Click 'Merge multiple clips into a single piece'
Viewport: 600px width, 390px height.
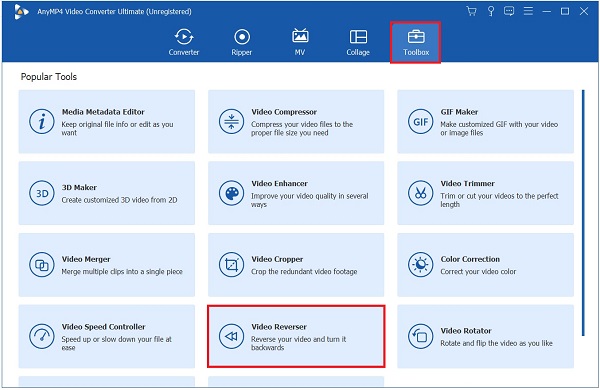(122, 271)
